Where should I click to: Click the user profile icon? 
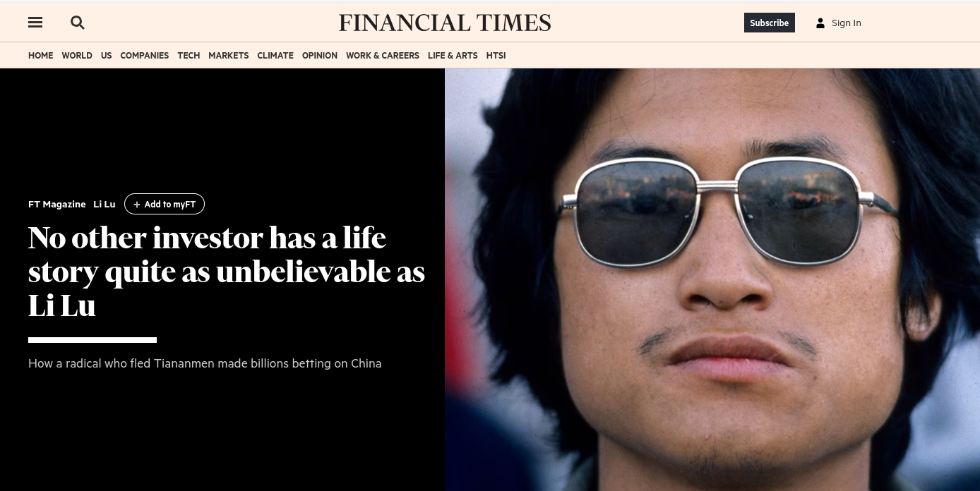pos(820,23)
